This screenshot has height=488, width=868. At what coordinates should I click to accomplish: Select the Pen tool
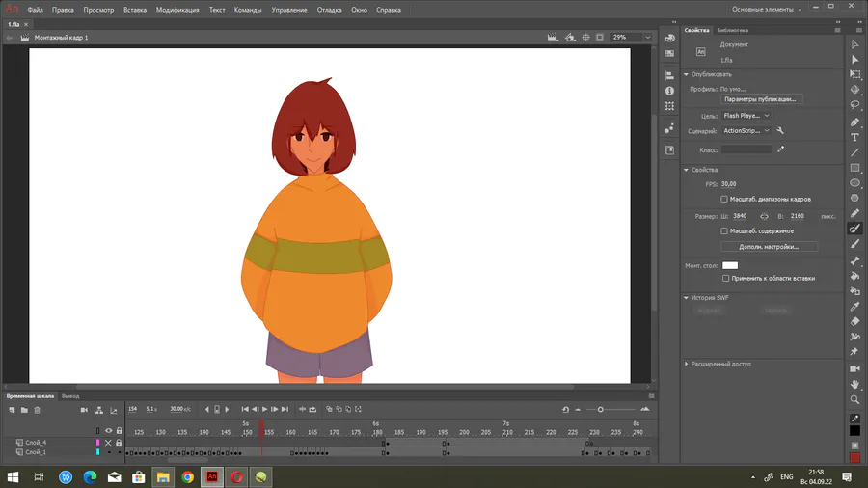[x=854, y=122]
